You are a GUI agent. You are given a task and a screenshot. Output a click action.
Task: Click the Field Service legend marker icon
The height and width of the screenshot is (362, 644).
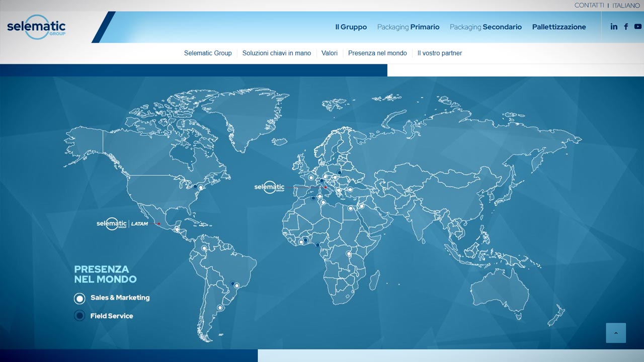79,316
